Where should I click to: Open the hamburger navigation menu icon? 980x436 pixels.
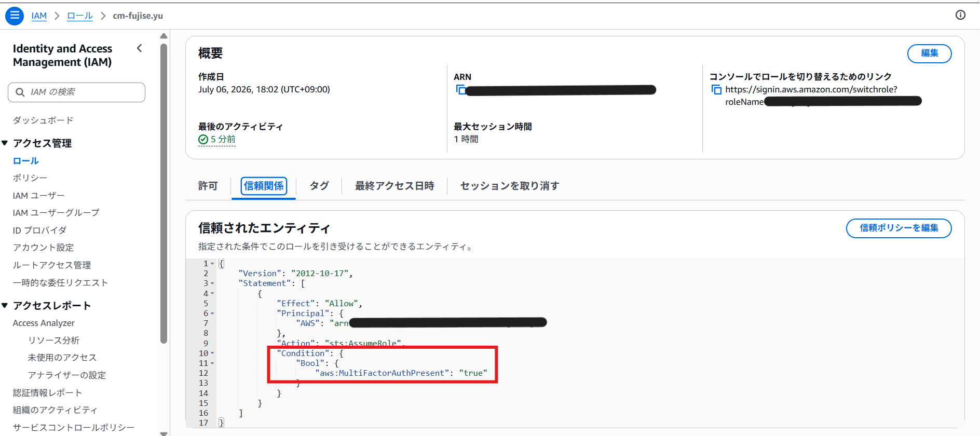click(15, 16)
